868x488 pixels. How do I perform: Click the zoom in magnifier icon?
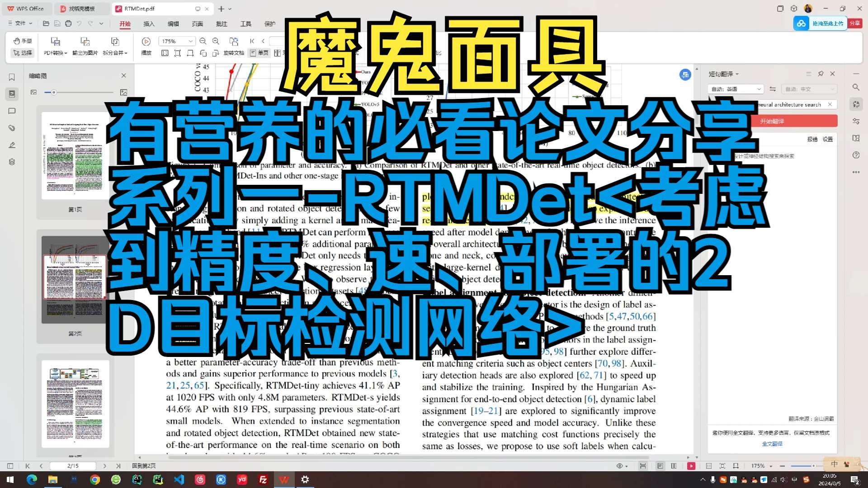216,41
